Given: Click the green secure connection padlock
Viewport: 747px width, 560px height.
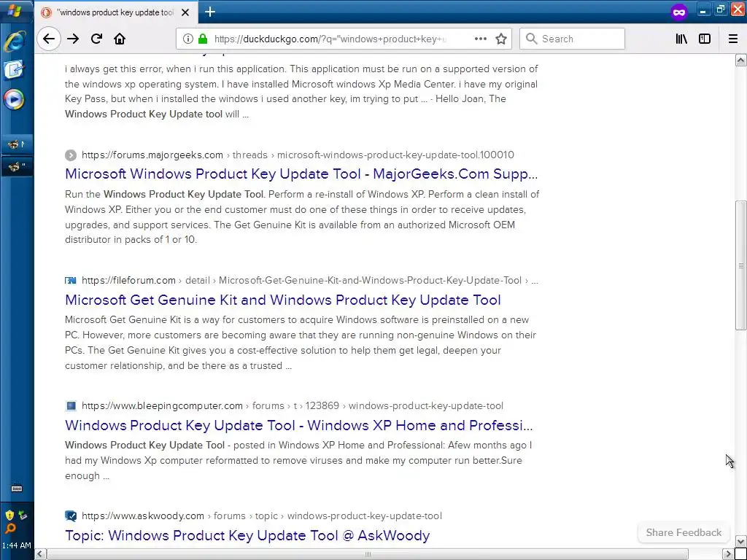Looking at the screenshot, I should tap(203, 39).
